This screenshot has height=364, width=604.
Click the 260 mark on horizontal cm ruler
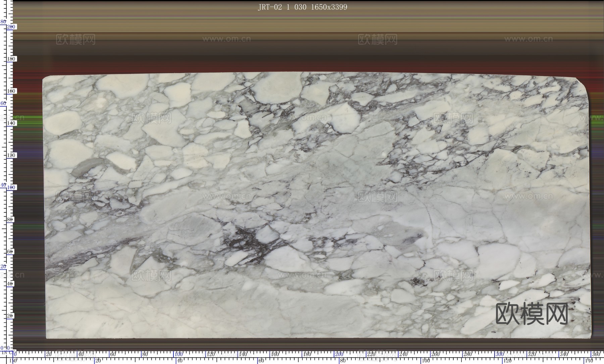pyautogui.click(x=436, y=354)
